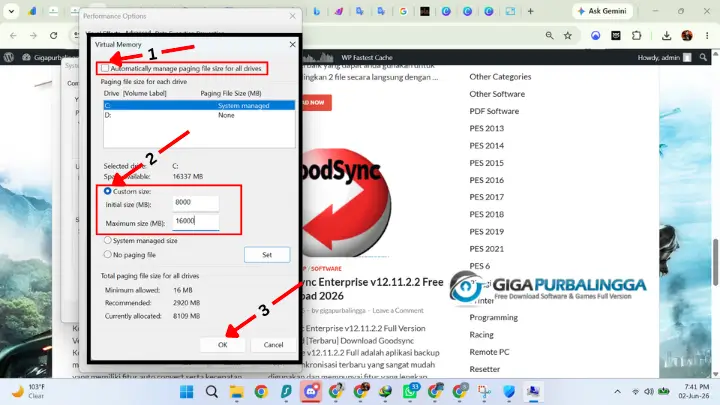This screenshot has width=720, height=405.
Task: Open the volume control tray icon
Action: tap(649, 392)
